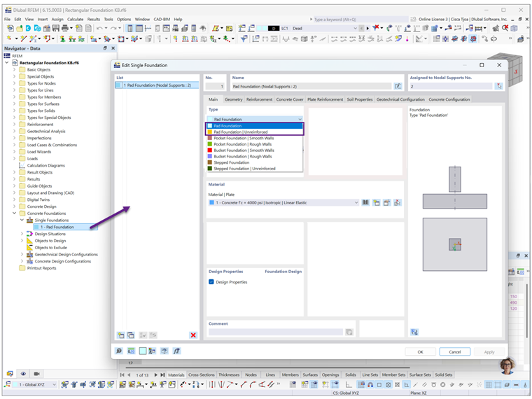Click the keyword search box
Screen dimensions: 532x399
point(359,20)
